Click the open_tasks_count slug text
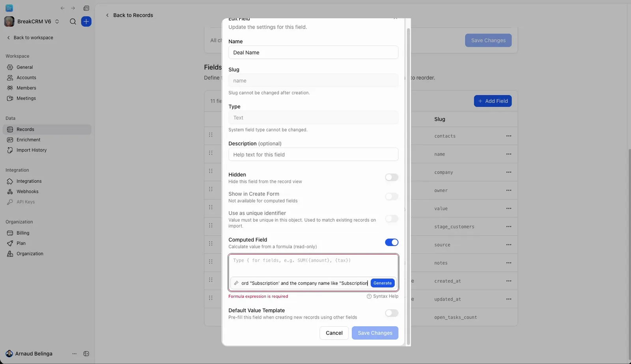This screenshot has height=364, width=631. click(x=456, y=317)
